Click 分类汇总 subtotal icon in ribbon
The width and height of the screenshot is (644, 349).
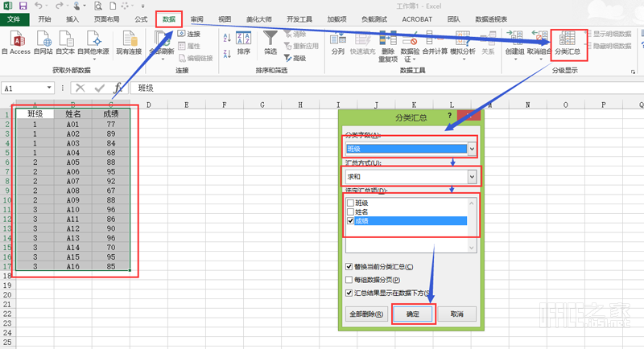click(568, 43)
